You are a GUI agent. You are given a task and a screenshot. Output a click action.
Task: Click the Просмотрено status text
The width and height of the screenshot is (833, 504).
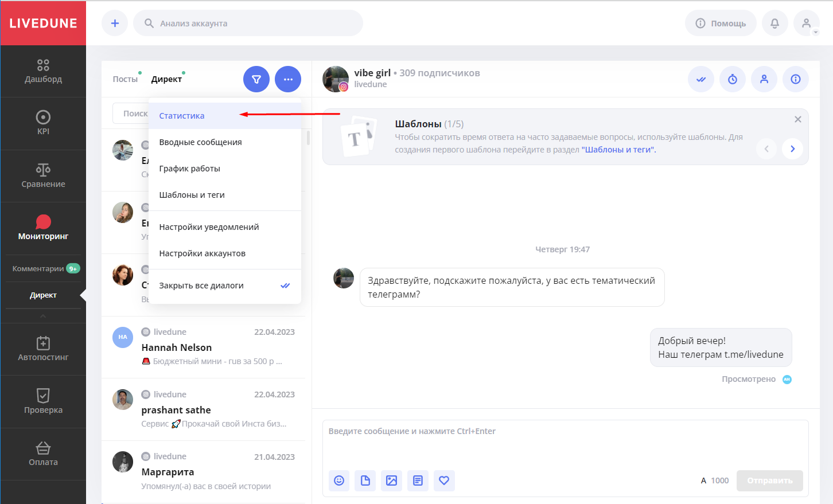click(749, 379)
